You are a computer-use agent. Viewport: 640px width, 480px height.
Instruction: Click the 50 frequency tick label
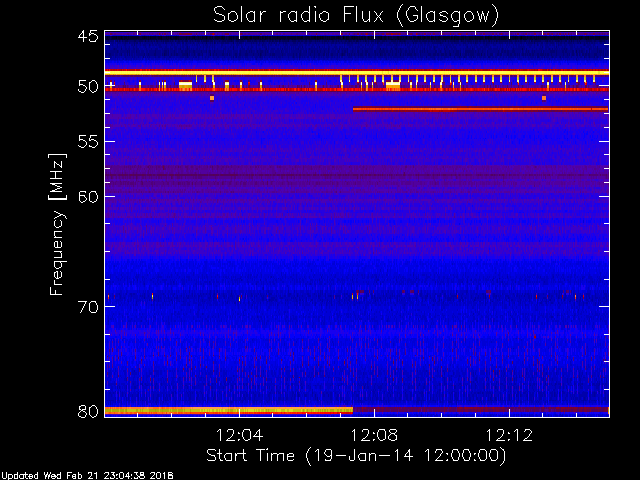(x=88, y=87)
